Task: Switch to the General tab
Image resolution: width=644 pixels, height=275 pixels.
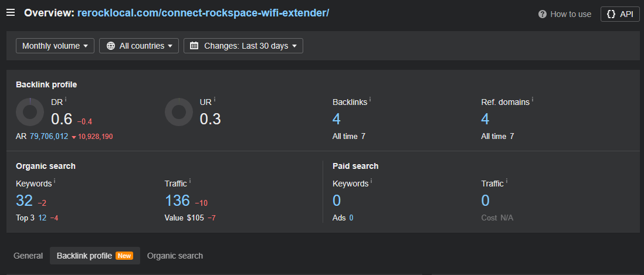Action: [x=28, y=256]
